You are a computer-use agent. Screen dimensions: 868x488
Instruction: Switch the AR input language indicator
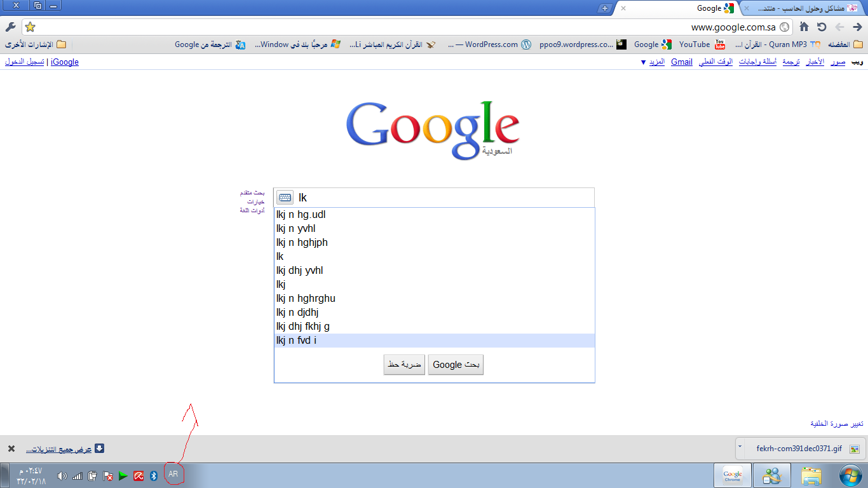point(173,474)
